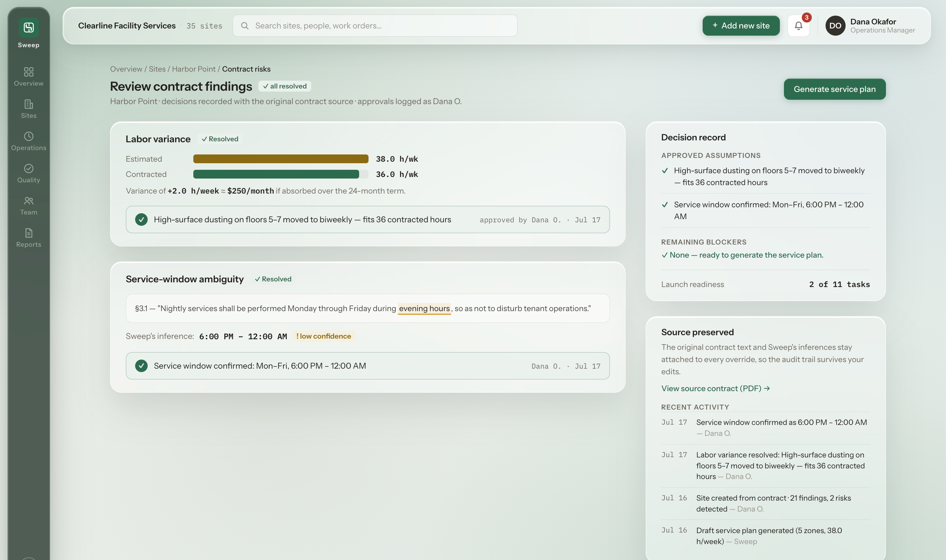The height and width of the screenshot is (560, 946).
Task: Click None — ready to generate the service plan
Action: click(742, 255)
